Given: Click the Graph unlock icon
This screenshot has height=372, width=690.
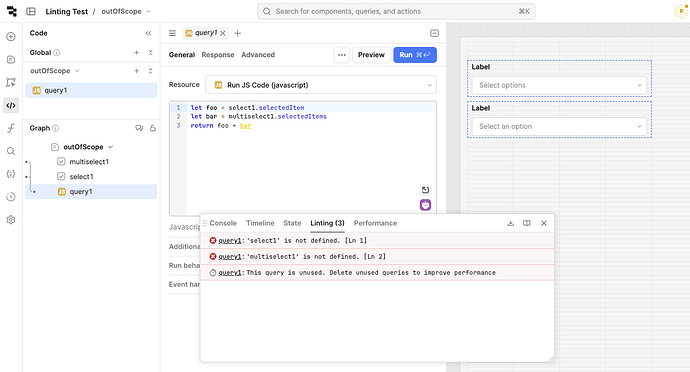Looking at the screenshot, I should pos(153,128).
